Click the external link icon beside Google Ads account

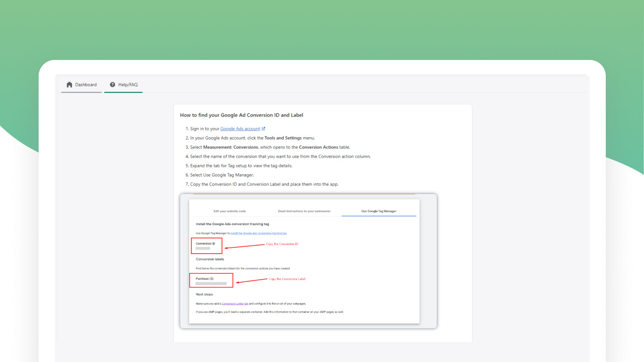[x=264, y=129]
